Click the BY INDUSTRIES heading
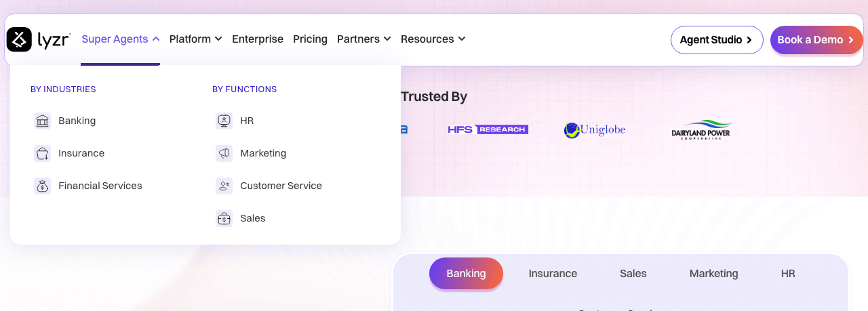Screen dimensions: 868x311 [63, 89]
